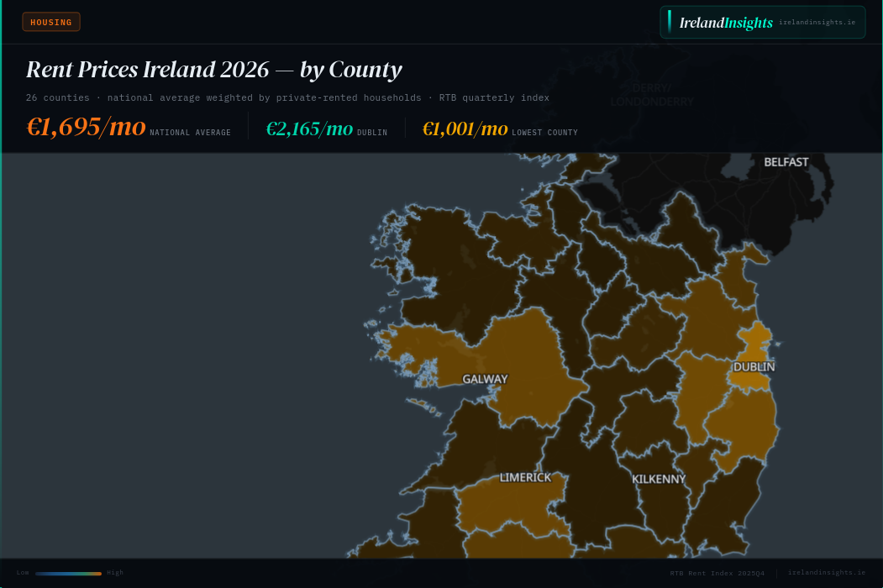Click the €1,695/mo national average figure
Image resolution: width=883 pixels, height=588 pixels.
tap(87, 127)
